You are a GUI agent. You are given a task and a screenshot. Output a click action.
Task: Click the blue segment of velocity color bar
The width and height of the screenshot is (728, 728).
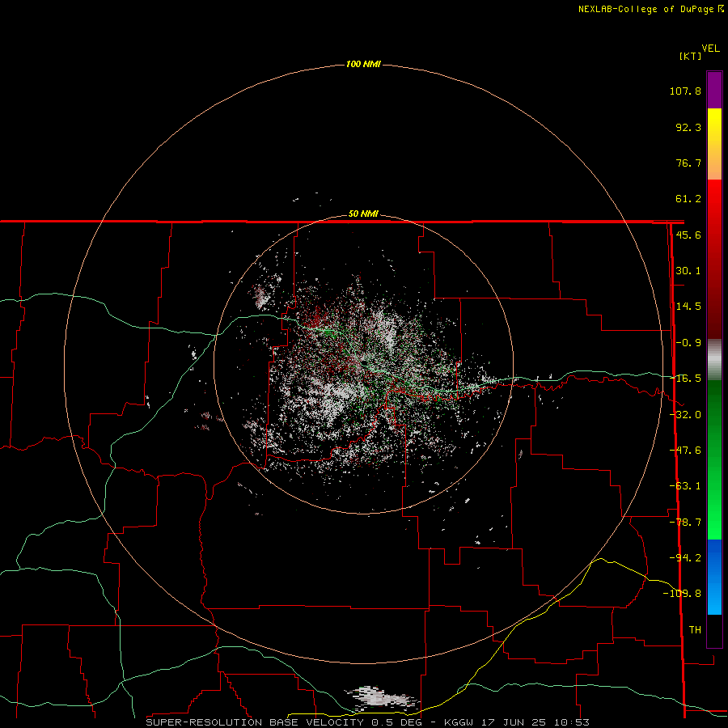tap(714, 577)
